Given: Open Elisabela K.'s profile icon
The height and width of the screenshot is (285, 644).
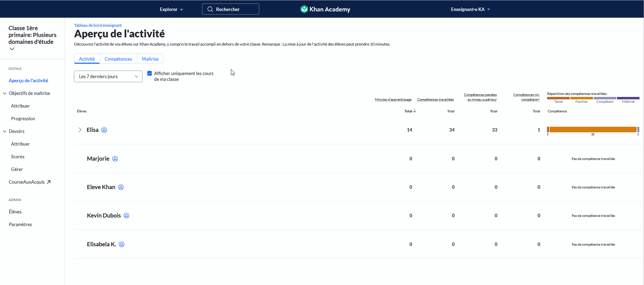Looking at the screenshot, I should point(122,244).
